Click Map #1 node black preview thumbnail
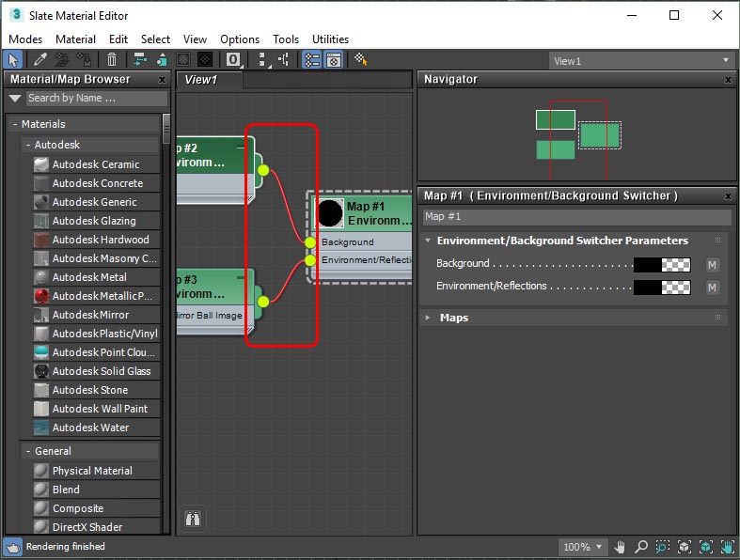Viewport: 740px width, 560px height. click(330, 213)
